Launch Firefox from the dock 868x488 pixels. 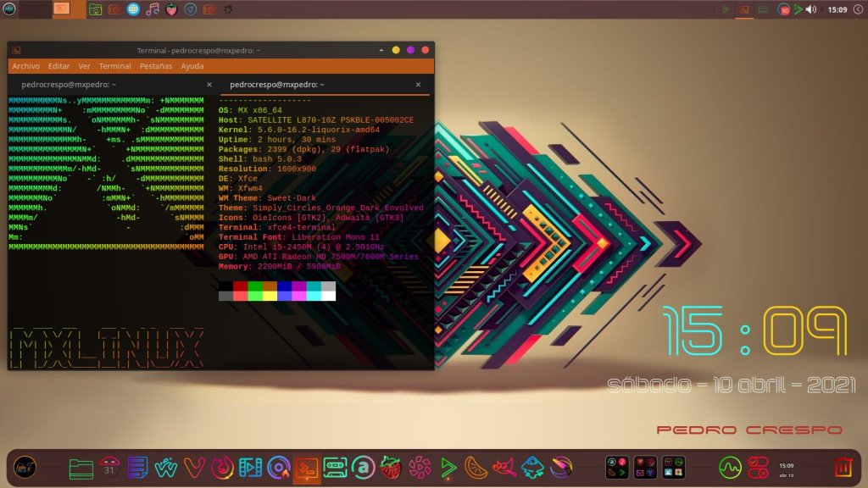[x=223, y=467]
